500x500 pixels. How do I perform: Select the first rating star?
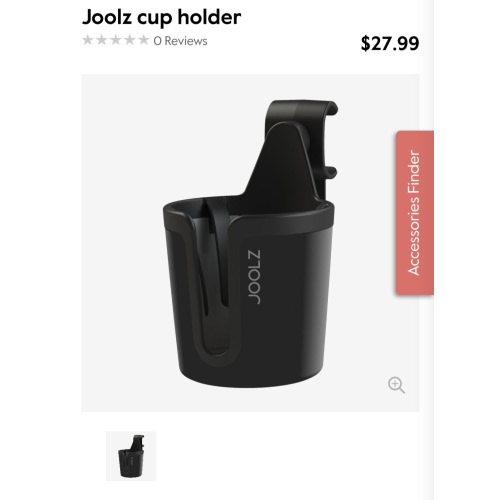(88, 40)
